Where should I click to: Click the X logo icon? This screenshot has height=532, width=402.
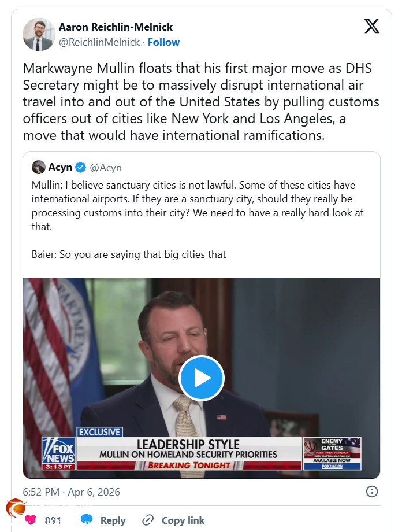pyautogui.click(x=372, y=26)
